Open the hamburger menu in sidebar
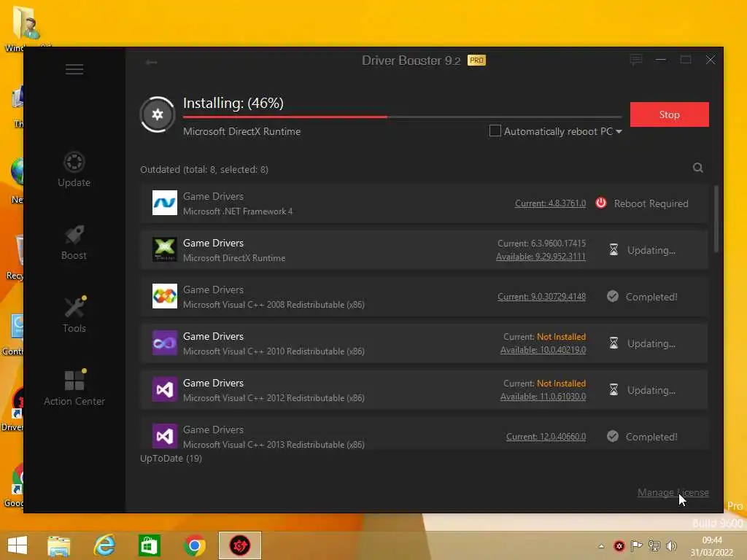Screen dimensions: 747x560 (74, 69)
